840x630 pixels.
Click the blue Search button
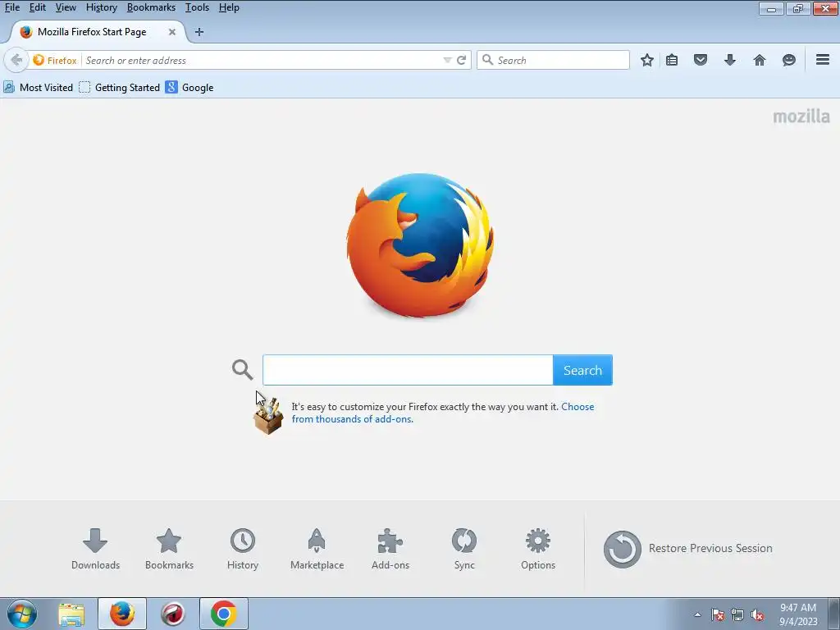click(583, 370)
